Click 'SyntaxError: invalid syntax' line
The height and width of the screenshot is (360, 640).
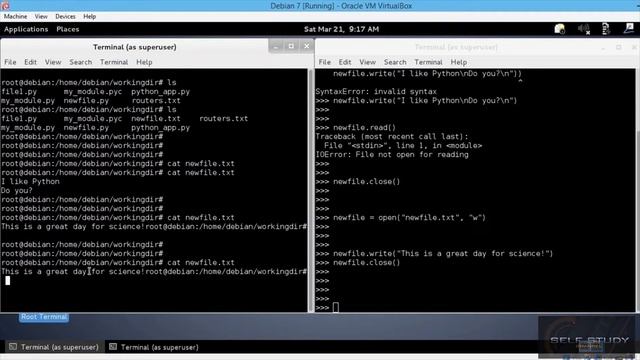pyautogui.click(x=376, y=92)
